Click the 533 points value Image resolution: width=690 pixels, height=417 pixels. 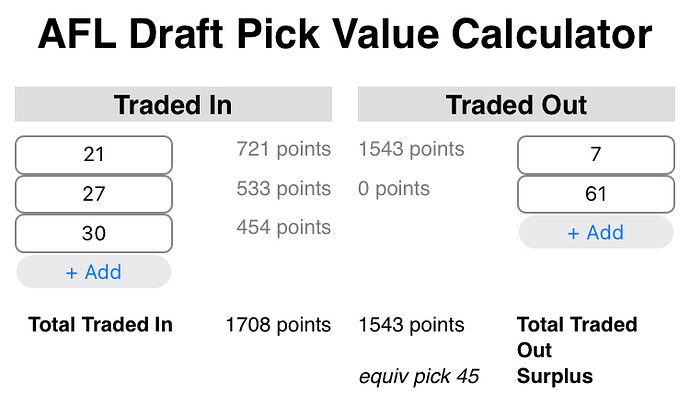click(283, 189)
